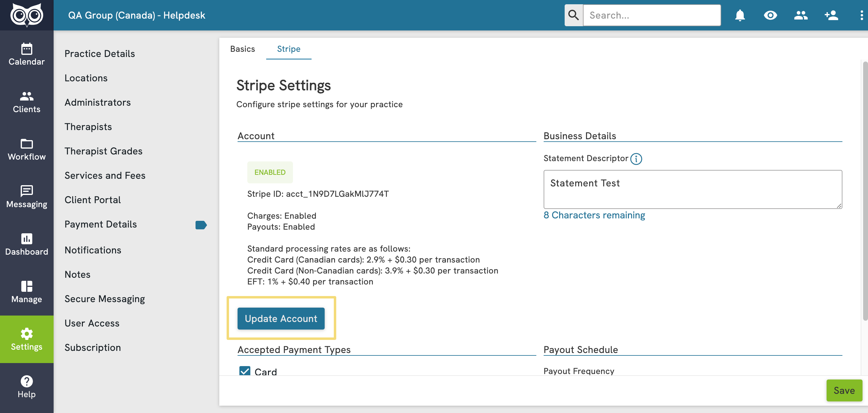Click the Canadian cards rate line

364,259
